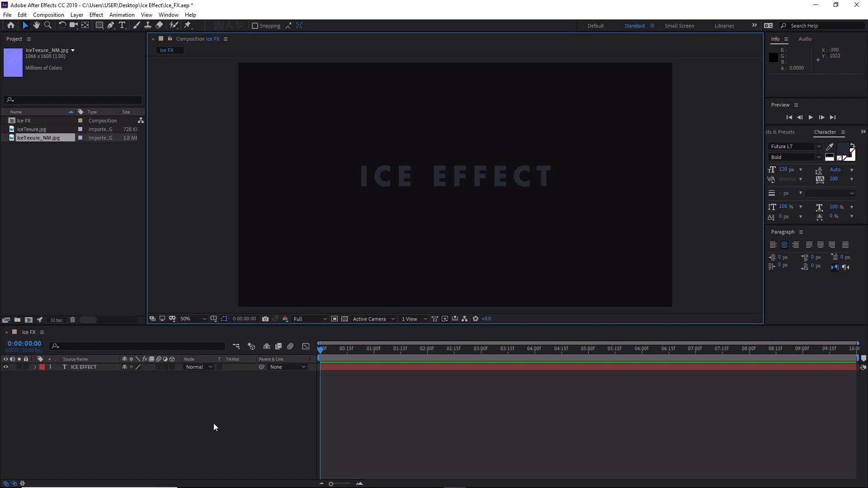
Task: Open the Effect menu
Action: point(96,14)
